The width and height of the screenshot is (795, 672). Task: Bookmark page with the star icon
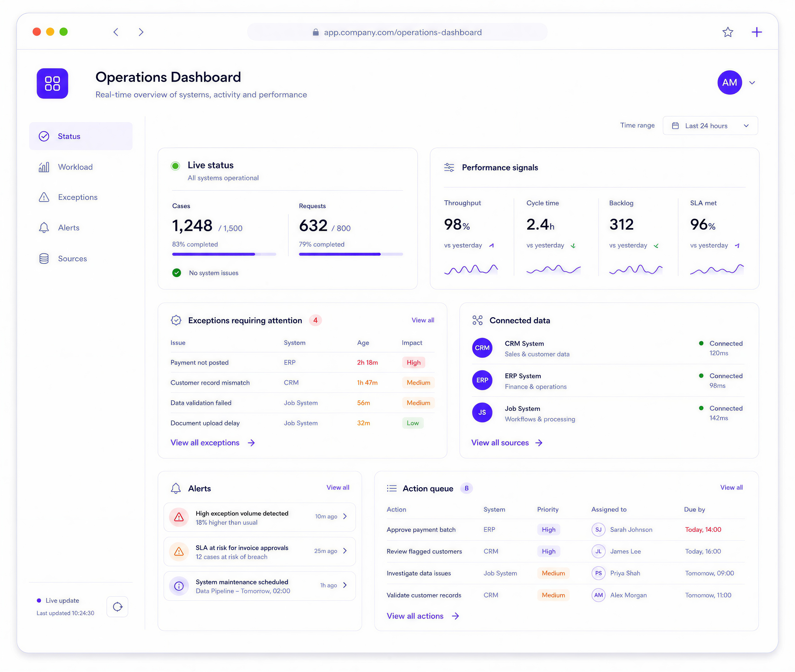[728, 32]
